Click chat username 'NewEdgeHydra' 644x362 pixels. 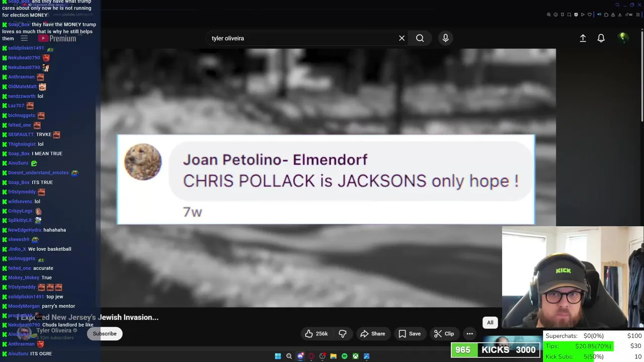(25, 230)
